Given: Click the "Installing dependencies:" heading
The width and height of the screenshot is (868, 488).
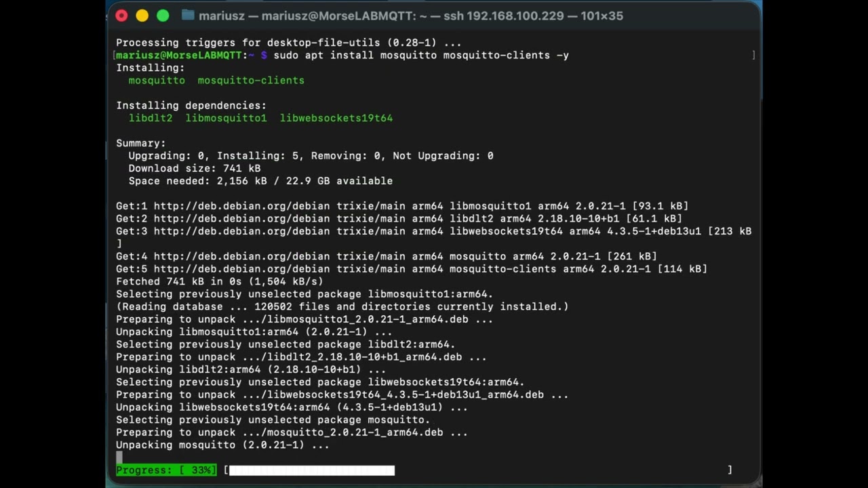Looking at the screenshot, I should [x=191, y=106].
